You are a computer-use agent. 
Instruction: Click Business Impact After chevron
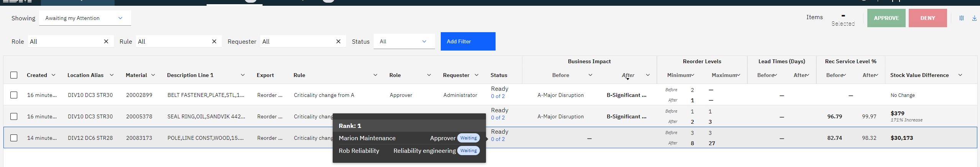tap(648, 75)
